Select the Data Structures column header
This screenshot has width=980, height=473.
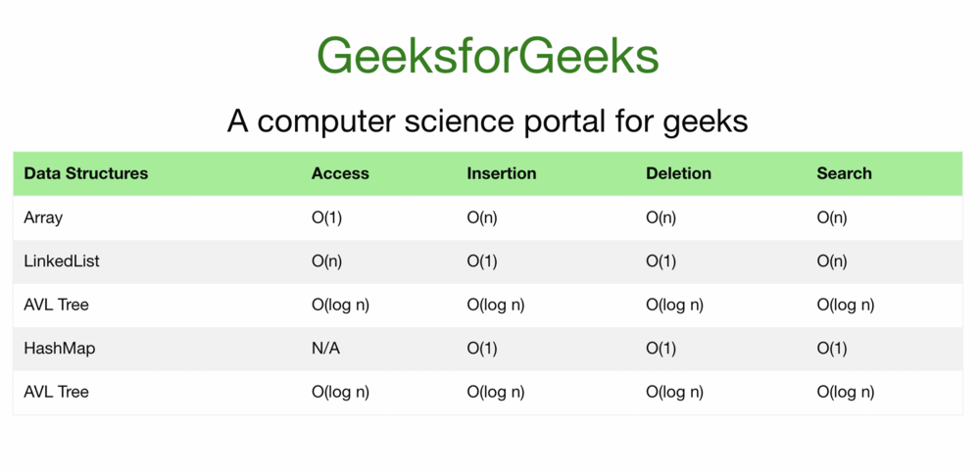86,173
